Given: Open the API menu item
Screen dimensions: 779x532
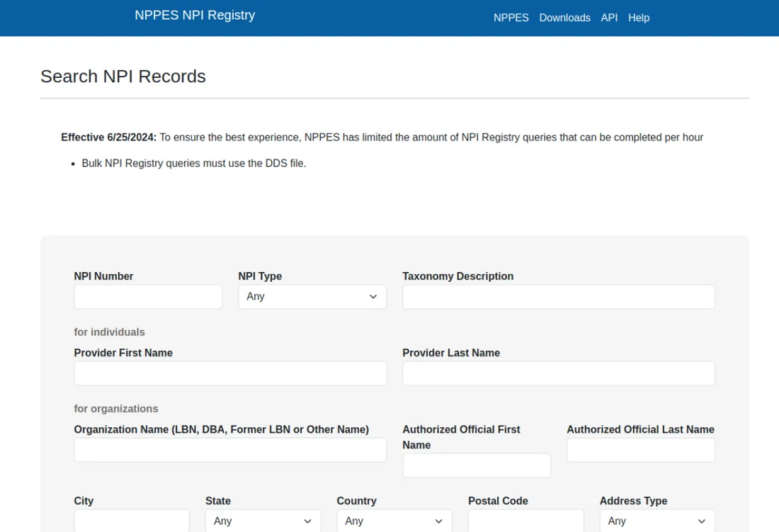Looking at the screenshot, I should (x=609, y=18).
